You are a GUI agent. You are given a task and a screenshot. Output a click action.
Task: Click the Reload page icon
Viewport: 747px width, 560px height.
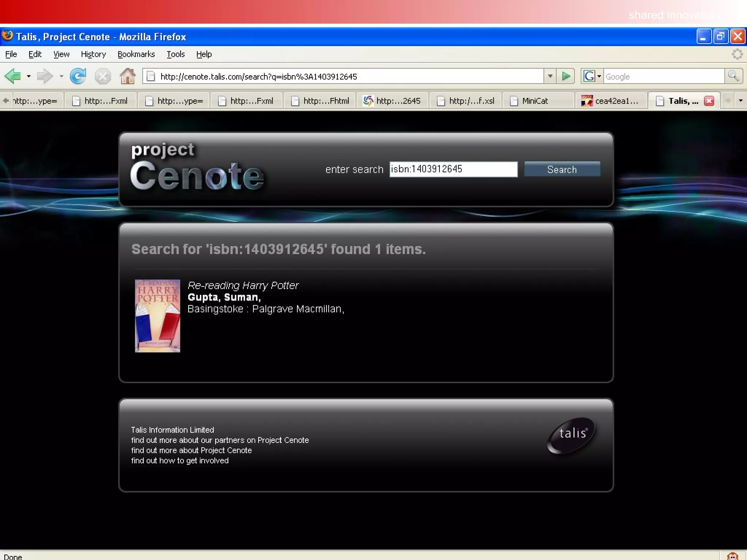pos(78,76)
